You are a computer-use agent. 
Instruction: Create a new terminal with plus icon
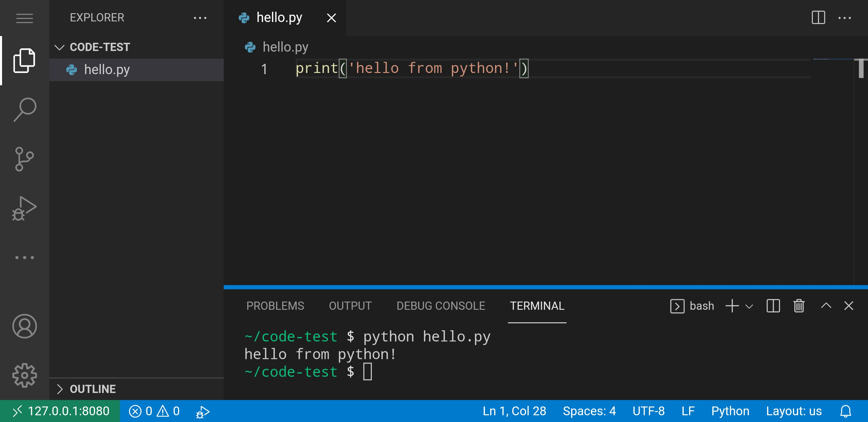[732, 306]
